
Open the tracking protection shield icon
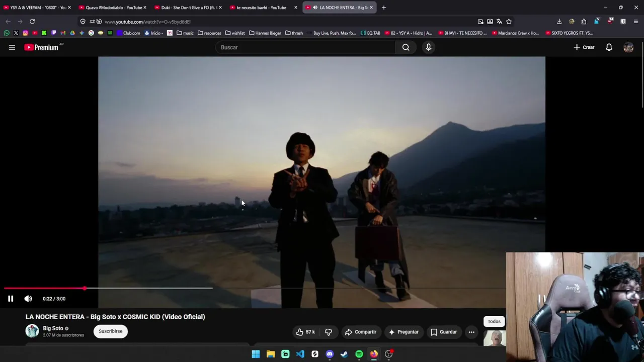pyautogui.click(x=83, y=22)
